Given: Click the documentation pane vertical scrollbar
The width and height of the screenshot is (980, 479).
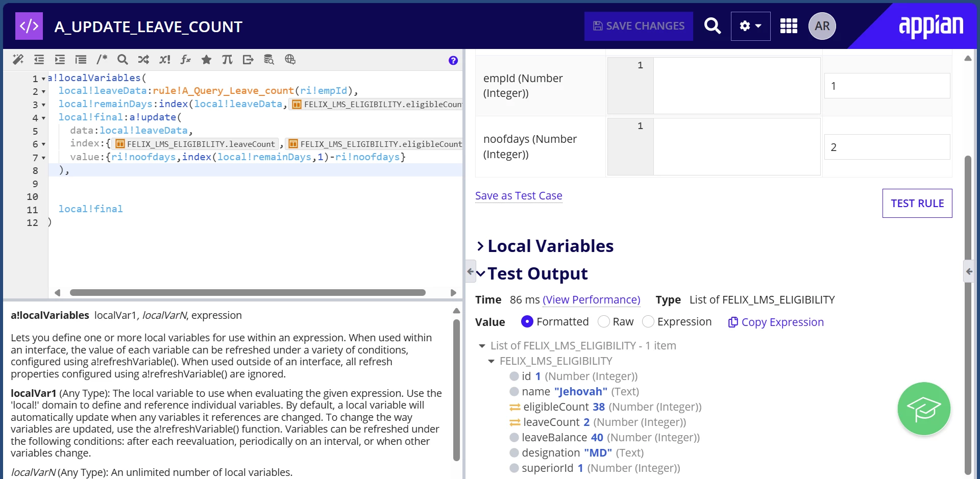Looking at the screenshot, I should 456,390.
